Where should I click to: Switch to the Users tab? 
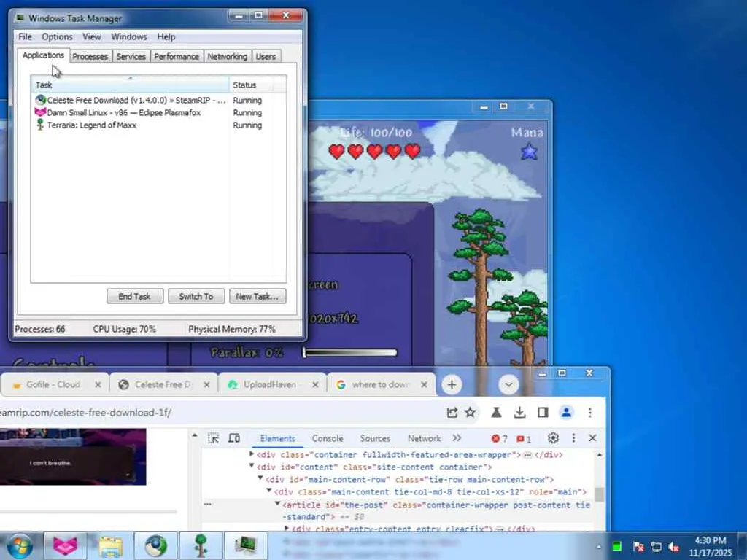(266, 56)
